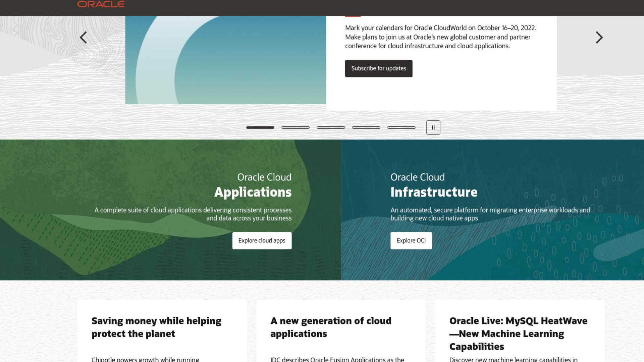This screenshot has width=644, height=362.
Task: Click 'IDC describes Oracle Fusion Applications' text
Action: [337, 359]
